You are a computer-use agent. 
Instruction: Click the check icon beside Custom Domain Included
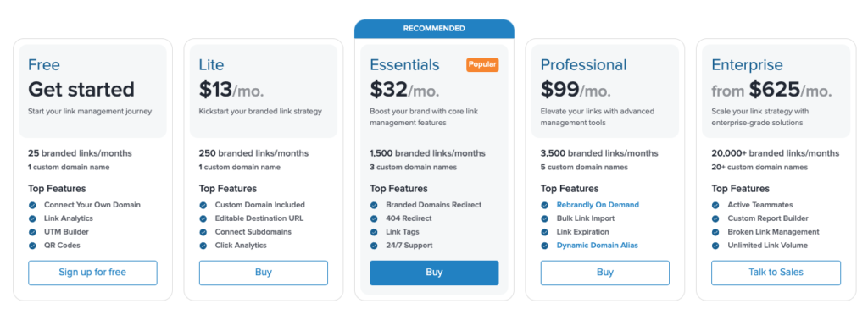coord(203,205)
